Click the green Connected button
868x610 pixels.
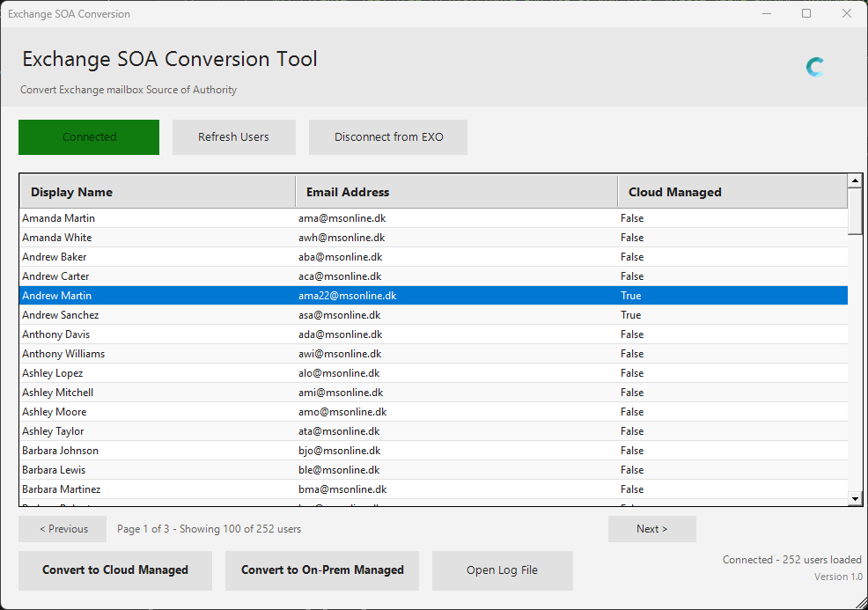pos(89,137)
